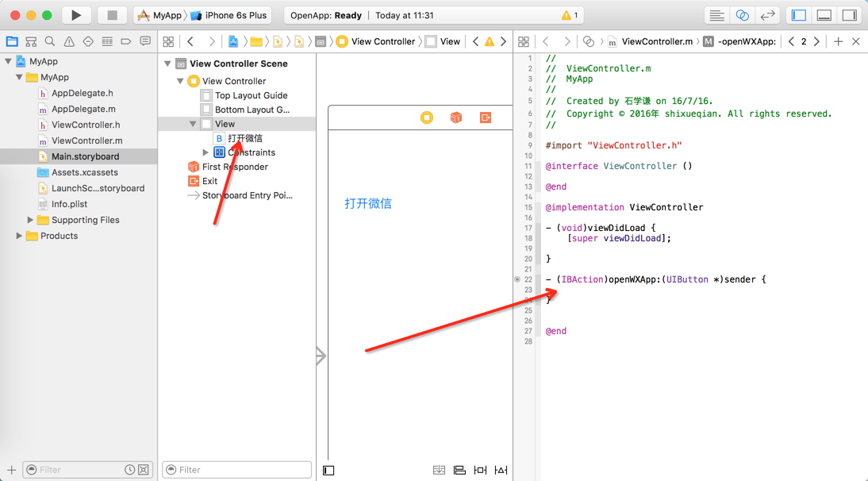Open the MyApp scheme selector

click(x=160, y=16)
